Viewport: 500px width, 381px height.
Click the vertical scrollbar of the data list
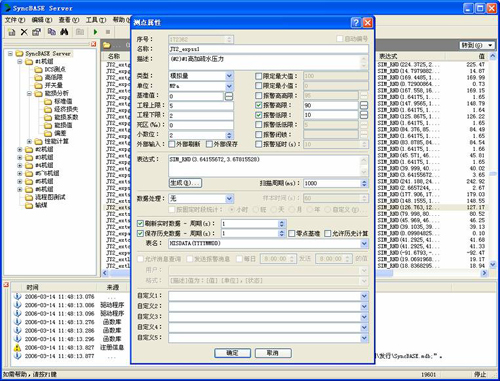[x=493, y=160]
